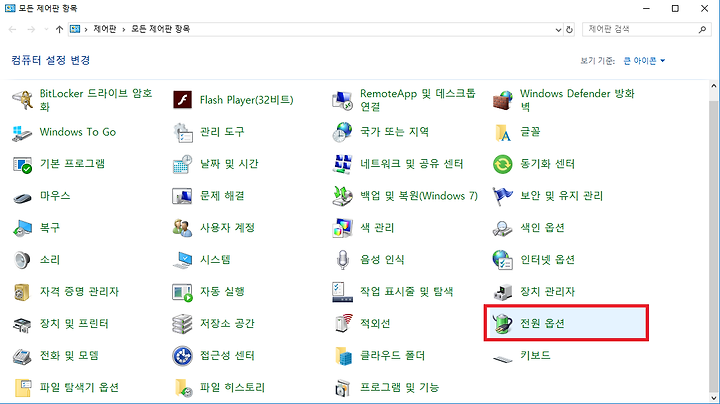Open the 큰 아이콘 view-by dropdown

[x=644, y=61]
